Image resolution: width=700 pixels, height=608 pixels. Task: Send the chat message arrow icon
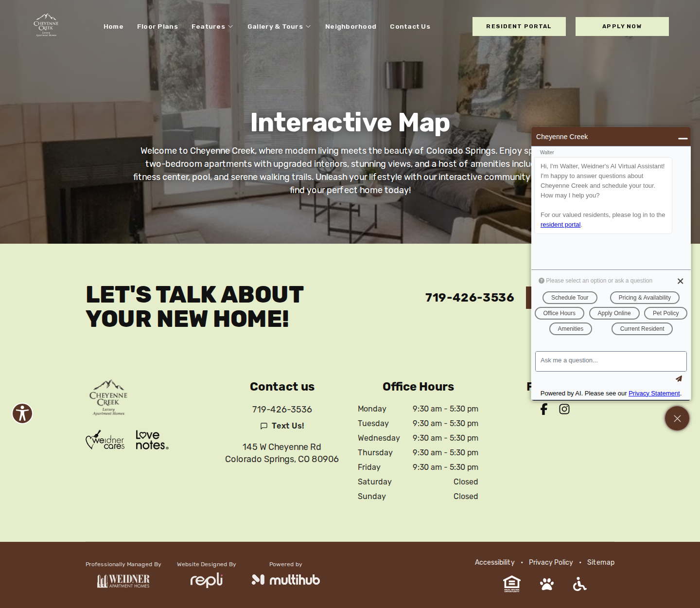click(679, 378)
